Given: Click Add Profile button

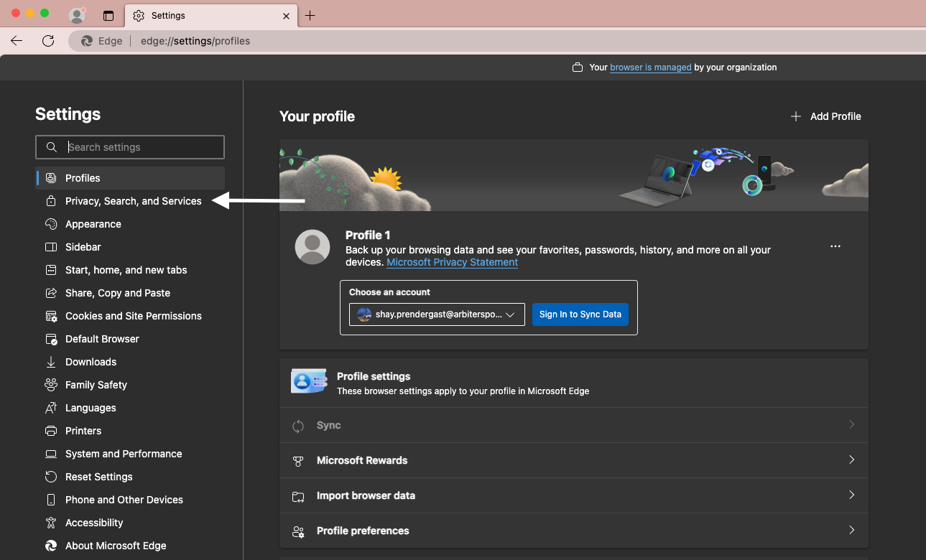Looking at the screenshot, I should pos(825,116).
